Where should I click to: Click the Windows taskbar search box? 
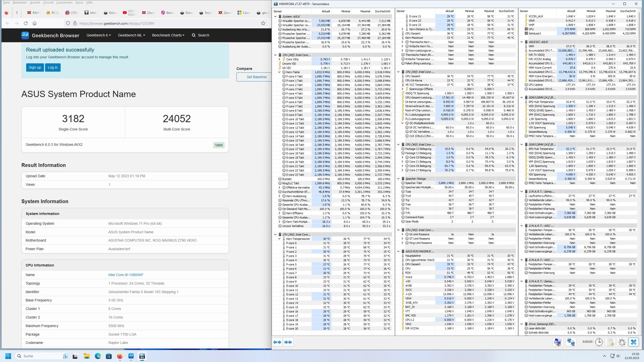point(42,356)
